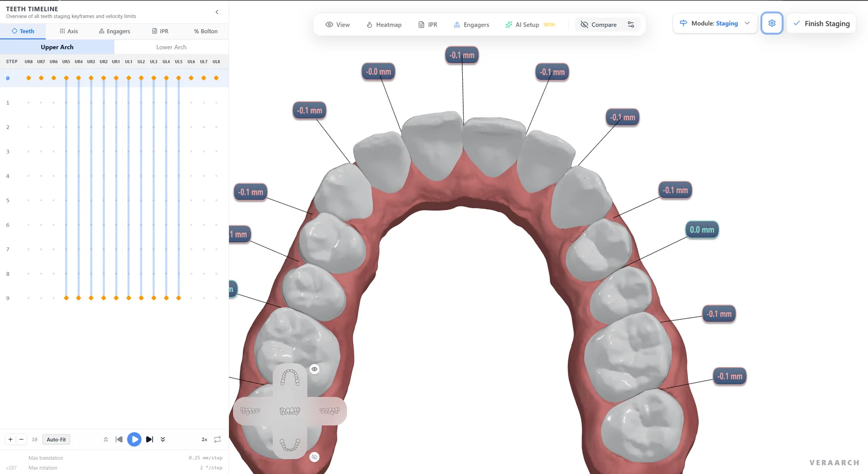Image resolution: width=868 pixels, height=474 pixels.
Task: Select the Axis tab
Action: [x=68, y=31]
